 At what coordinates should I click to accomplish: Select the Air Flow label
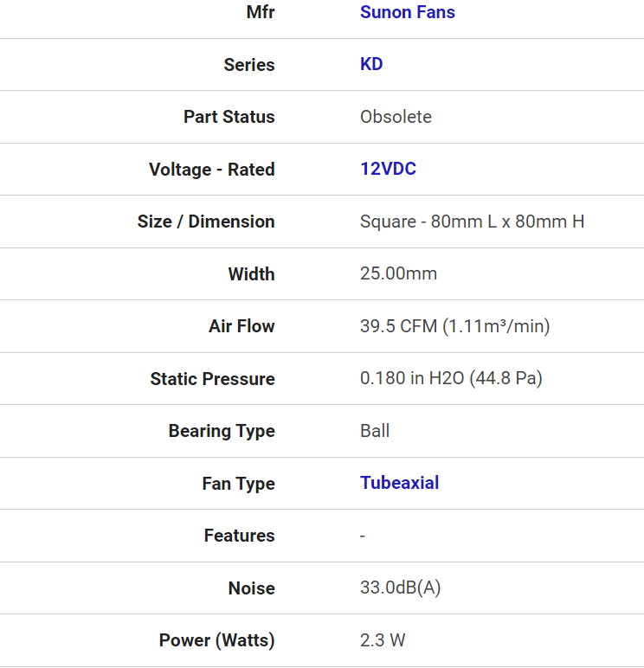click(241, 326)
